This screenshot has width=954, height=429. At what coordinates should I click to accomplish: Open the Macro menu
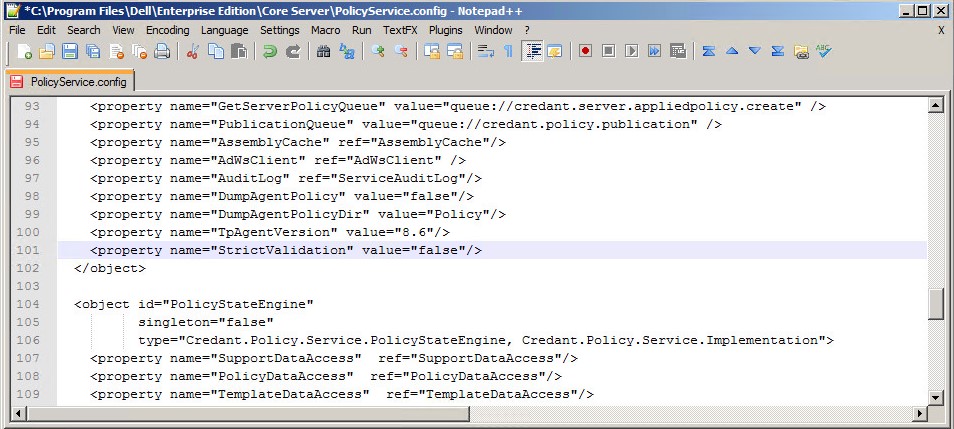tap(326, 30)
